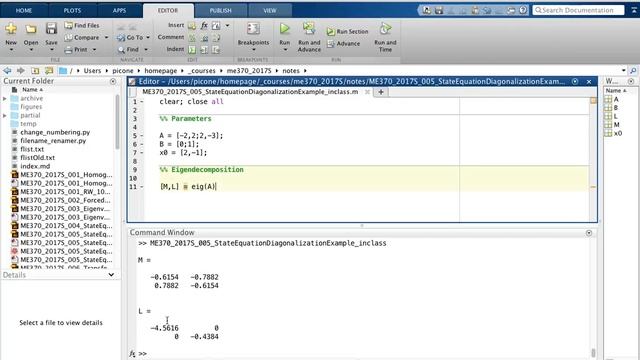This screenshot has height=360, width=640.
Task: Select change_numbering.py in Current Folder
Action: 55,132
